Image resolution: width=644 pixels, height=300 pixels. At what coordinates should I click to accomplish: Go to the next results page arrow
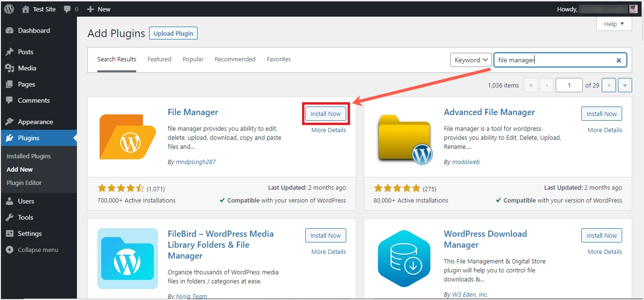coord(609,85)
